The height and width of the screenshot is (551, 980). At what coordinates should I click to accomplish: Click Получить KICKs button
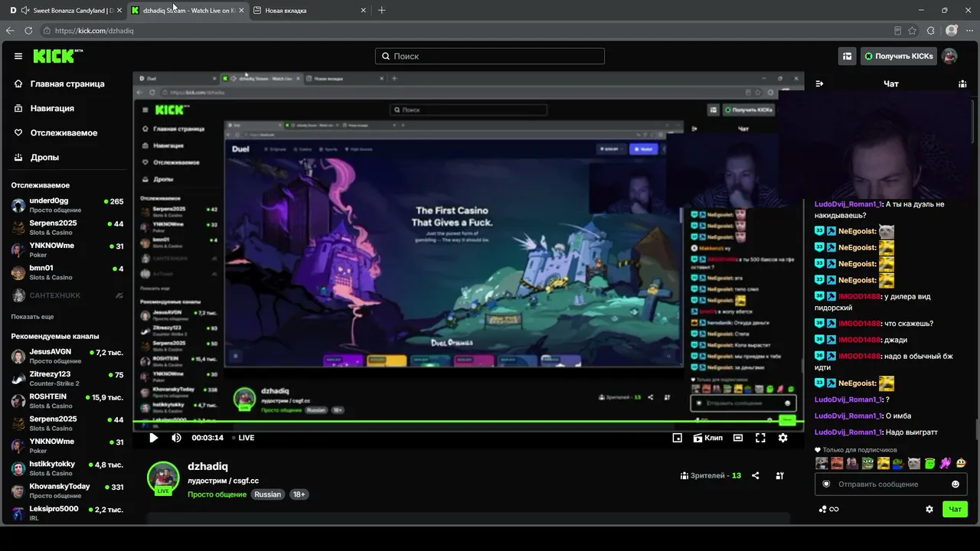897,56
